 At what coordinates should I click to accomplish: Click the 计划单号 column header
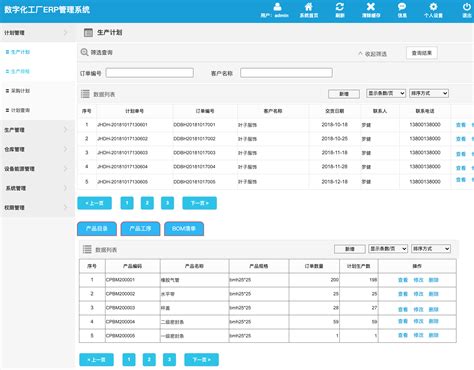(x=134, y=111)
